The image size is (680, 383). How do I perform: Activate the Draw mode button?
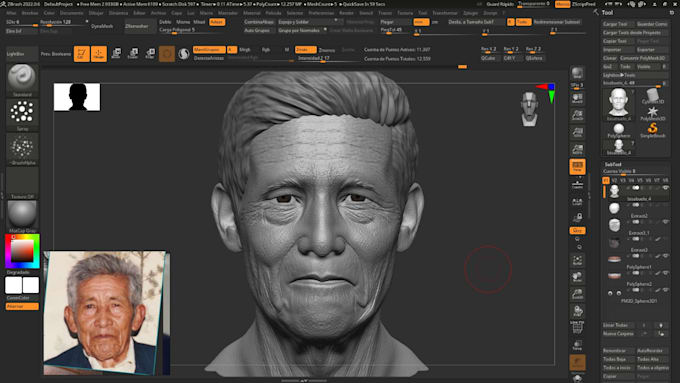99,54
